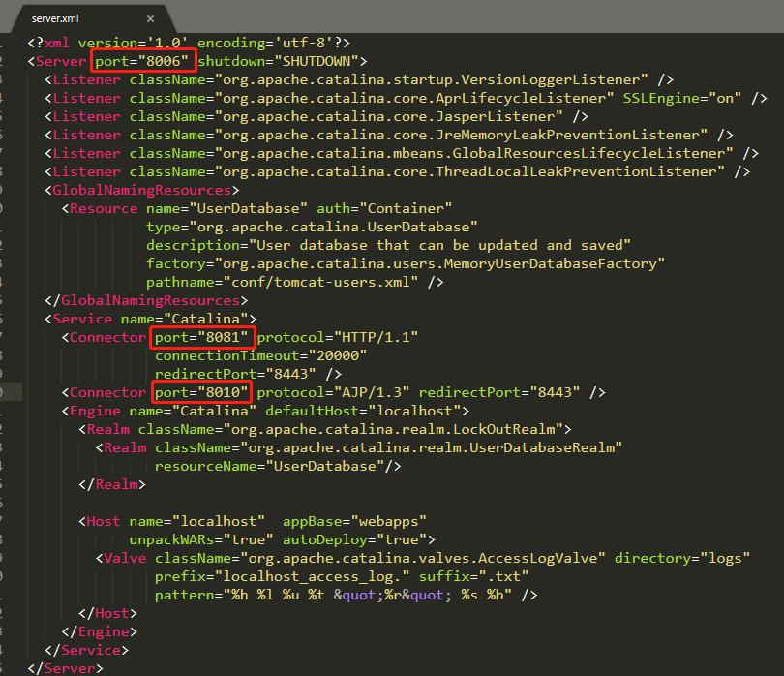Click the AJP Connector port value 8010
Screen dimensions: 784x676
pos(222,392)
